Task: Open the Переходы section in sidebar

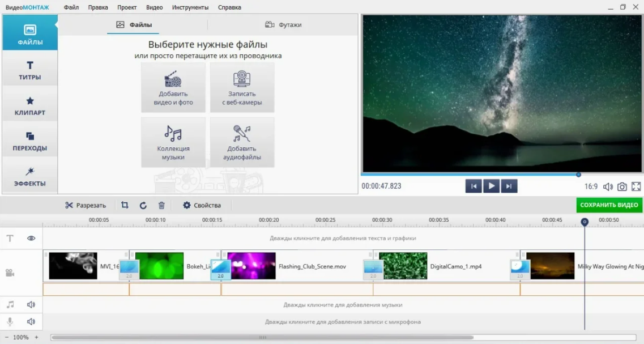Action: tap(30, 142)
